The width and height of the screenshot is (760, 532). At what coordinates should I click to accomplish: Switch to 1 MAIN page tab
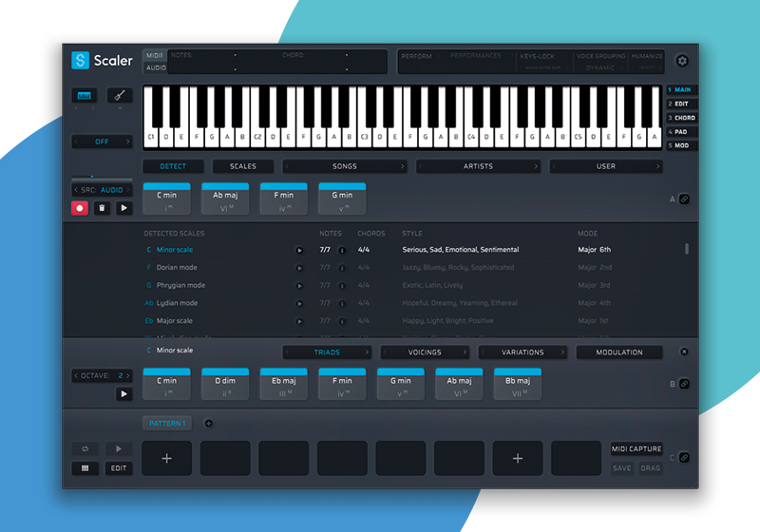pyautogui.click(x=681, y=89)
